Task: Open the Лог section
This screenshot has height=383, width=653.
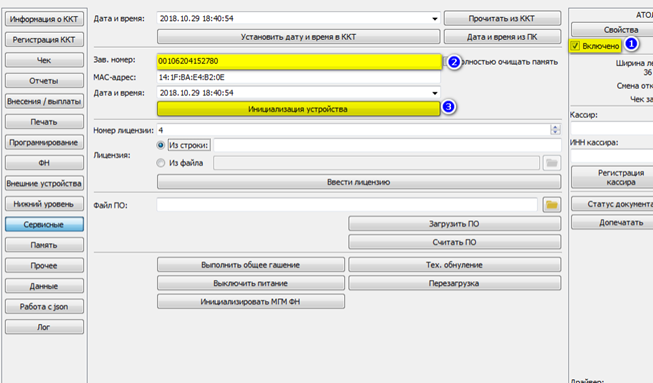Action: pos(44,327)
